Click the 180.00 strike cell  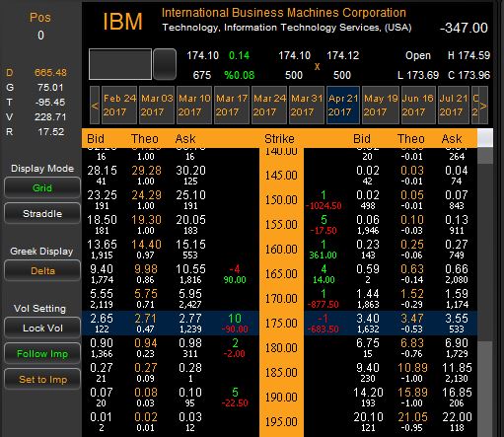pyautogui.click(x=281, y=348)
